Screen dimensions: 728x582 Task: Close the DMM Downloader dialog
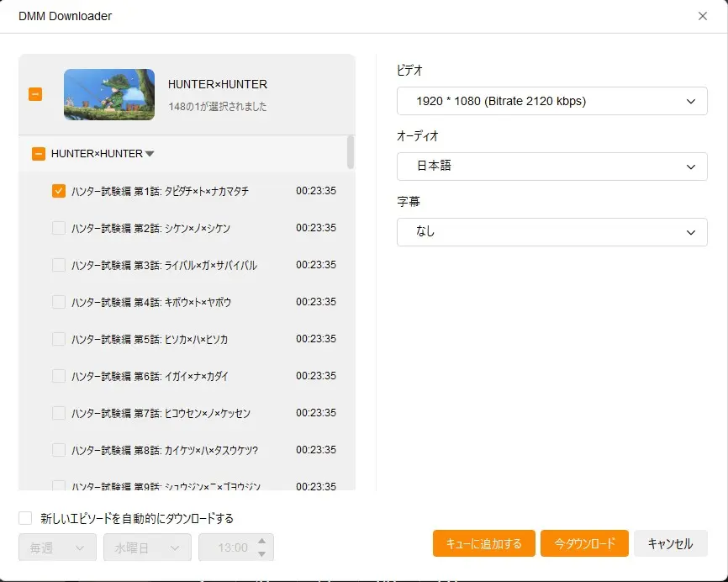pos(703,16)
